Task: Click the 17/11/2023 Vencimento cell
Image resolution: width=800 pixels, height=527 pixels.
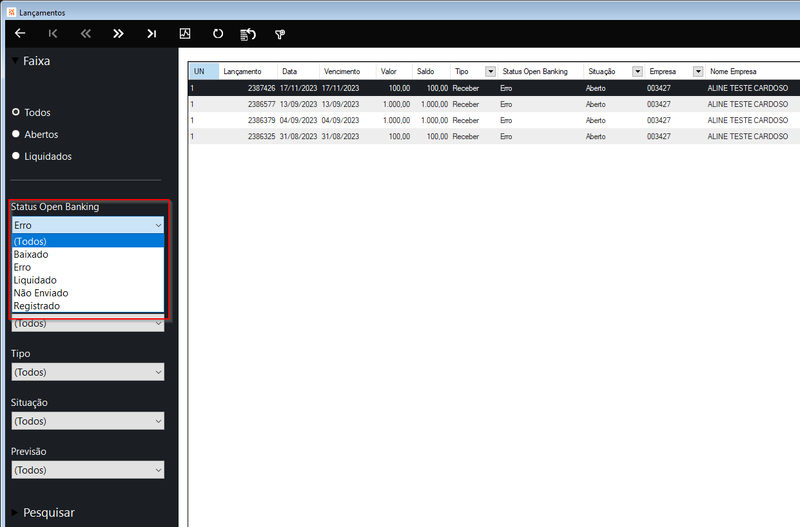Action: [340, 88]
